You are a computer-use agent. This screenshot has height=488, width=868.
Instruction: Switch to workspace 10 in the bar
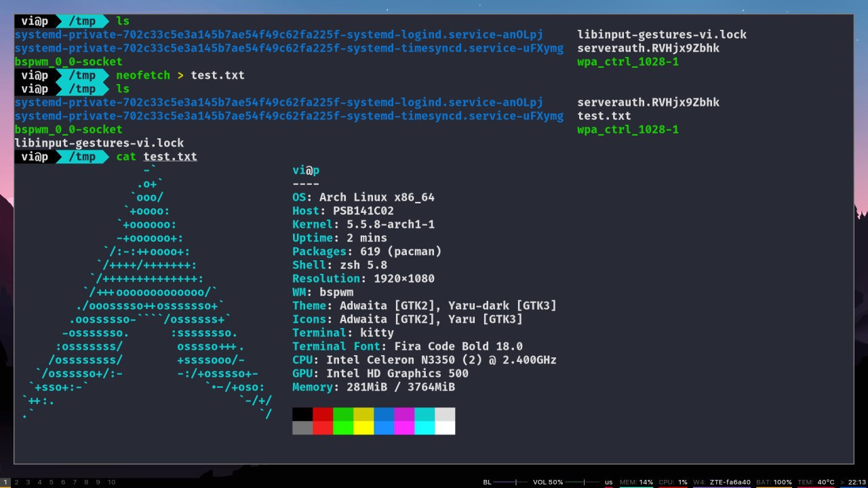pyautogui.click(x=111, y=483)
